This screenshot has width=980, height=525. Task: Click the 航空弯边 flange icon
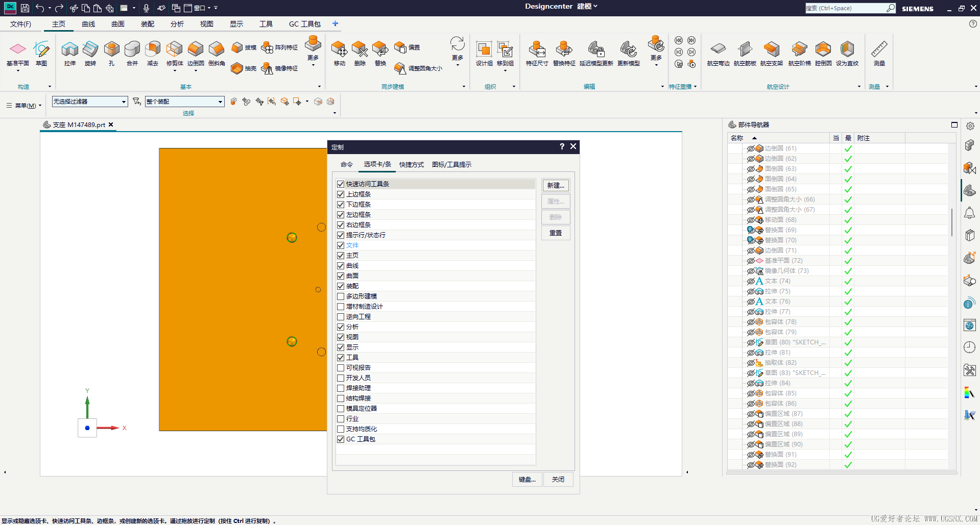pos(718,54)
